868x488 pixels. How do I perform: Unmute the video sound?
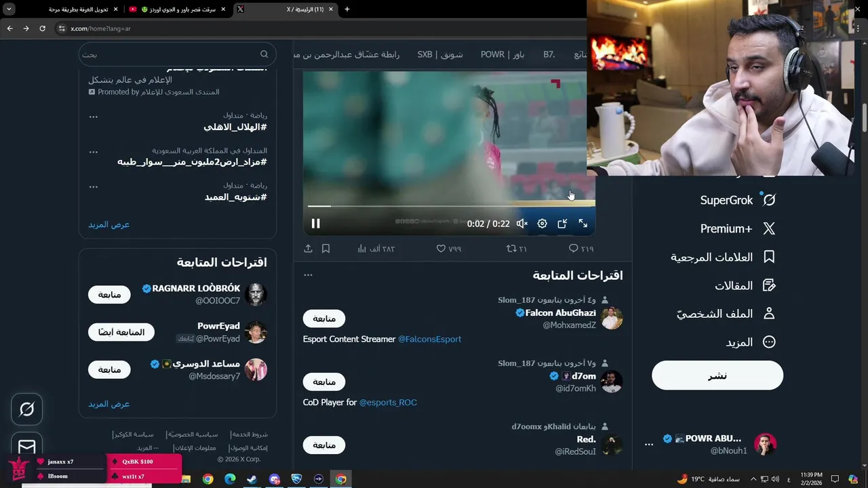521,224
